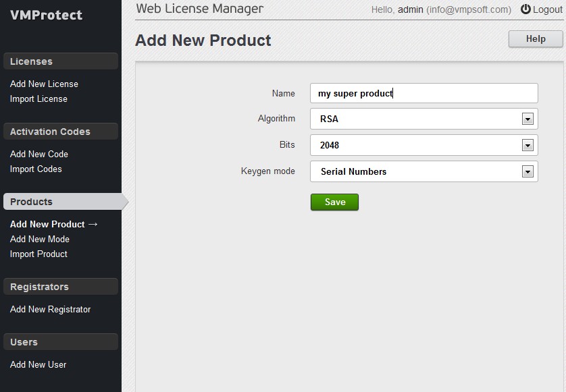Go to Add New User
566x392 pixels.
[x=38, y=364]
